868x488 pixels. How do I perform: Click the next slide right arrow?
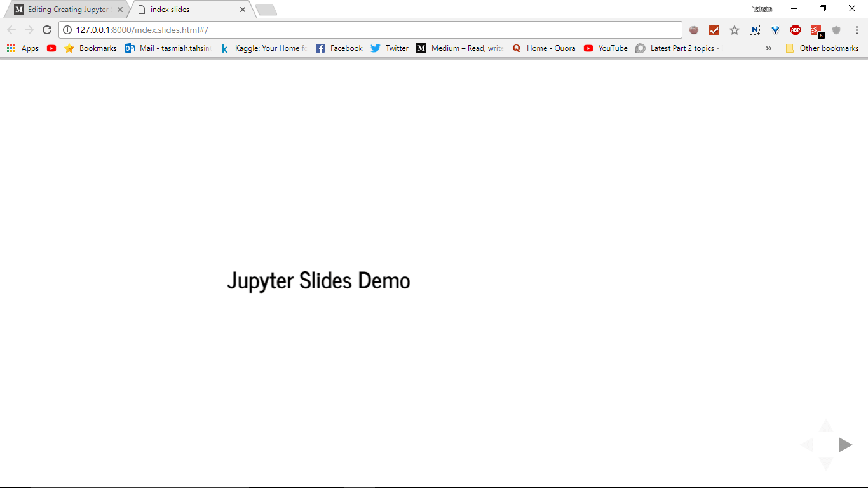point(844,445)
